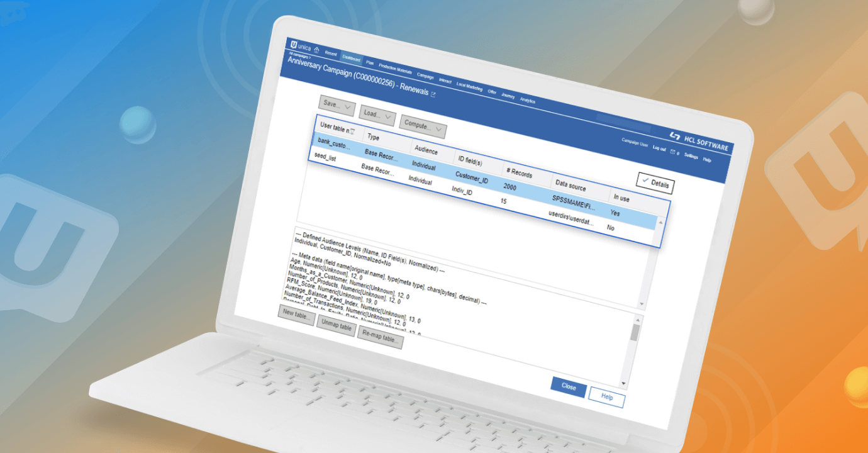Click the Unmap table button

click(336, 327)
